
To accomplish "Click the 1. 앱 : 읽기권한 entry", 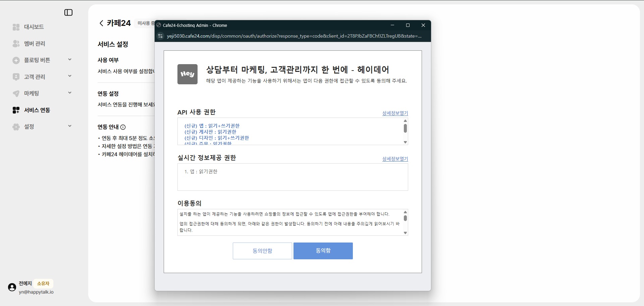I will 201,172.
